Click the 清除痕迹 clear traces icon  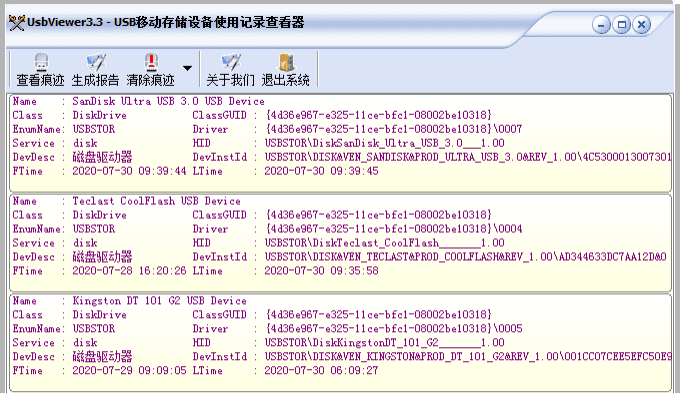tap(151, 62)
